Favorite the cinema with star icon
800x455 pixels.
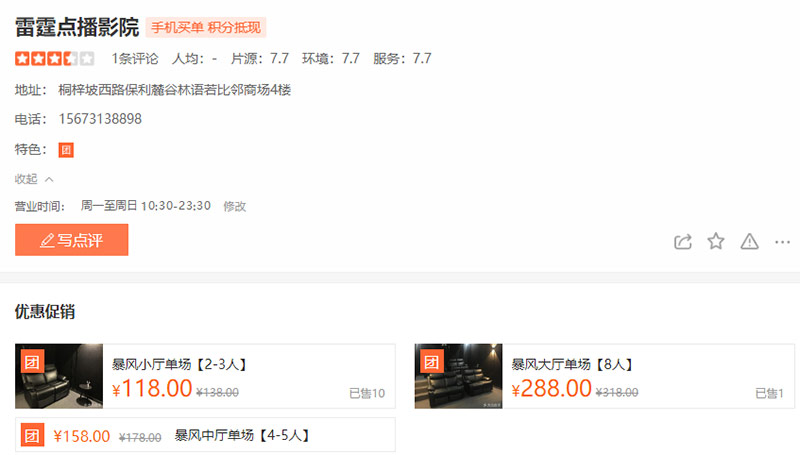point(716,241)
